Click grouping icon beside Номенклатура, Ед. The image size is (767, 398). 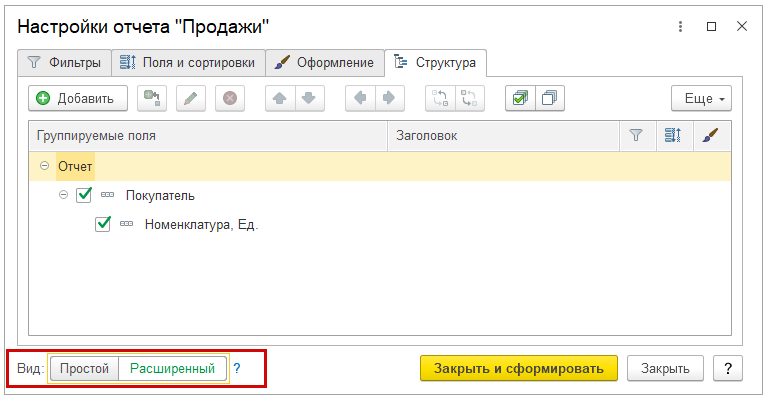127,224
